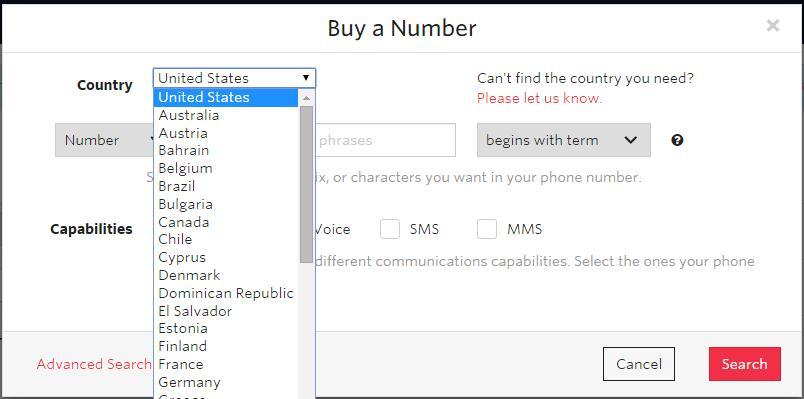Image resolution: width=804 pixels, height=399 pixels.
Task: Open the Advanced Search link
Action: [94, 364]
